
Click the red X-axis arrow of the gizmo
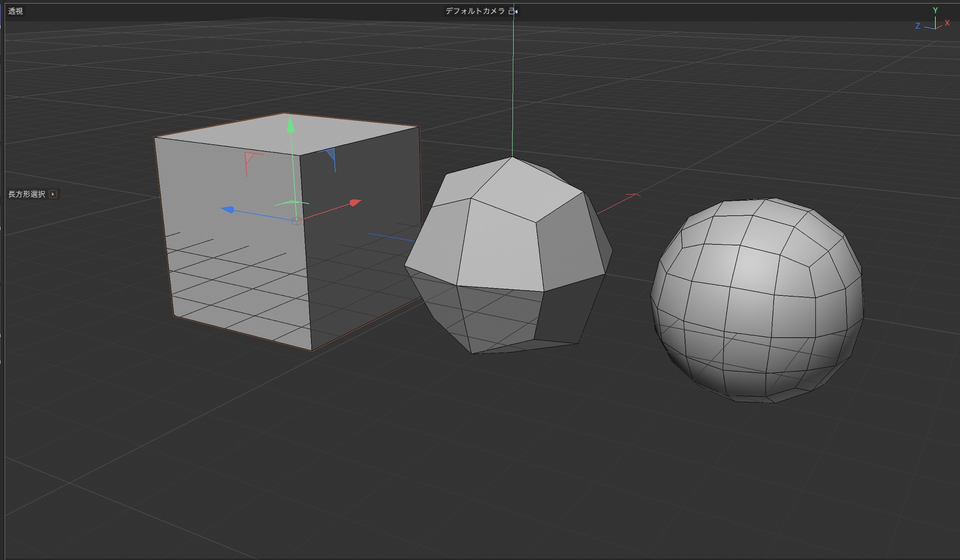pyautogui.click(x=355, y=203)
